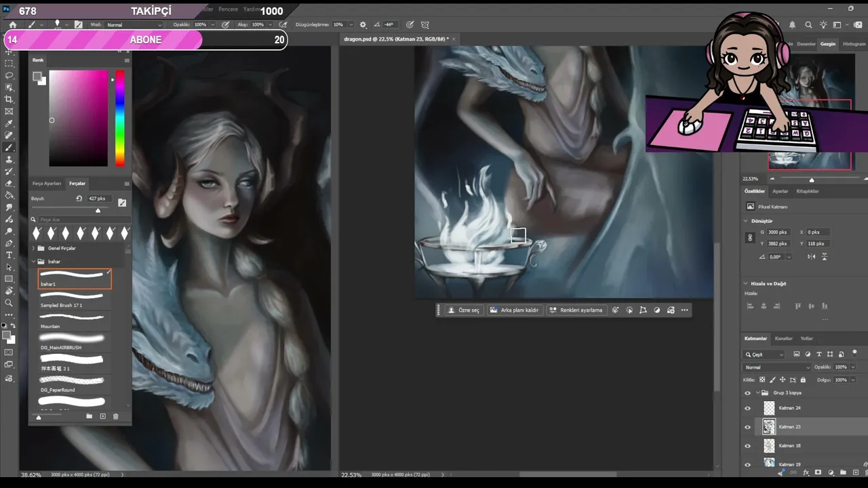Go to Home screen via house icon
Screen dimensions: 868x488
[x=12, y=25]
